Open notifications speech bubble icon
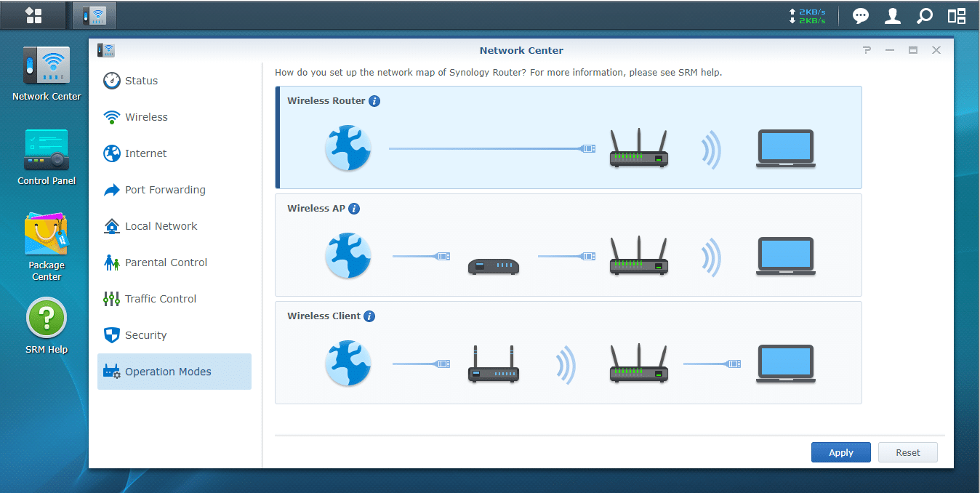Viewport: 980px width, 493px height. click(x=861, y=16)
